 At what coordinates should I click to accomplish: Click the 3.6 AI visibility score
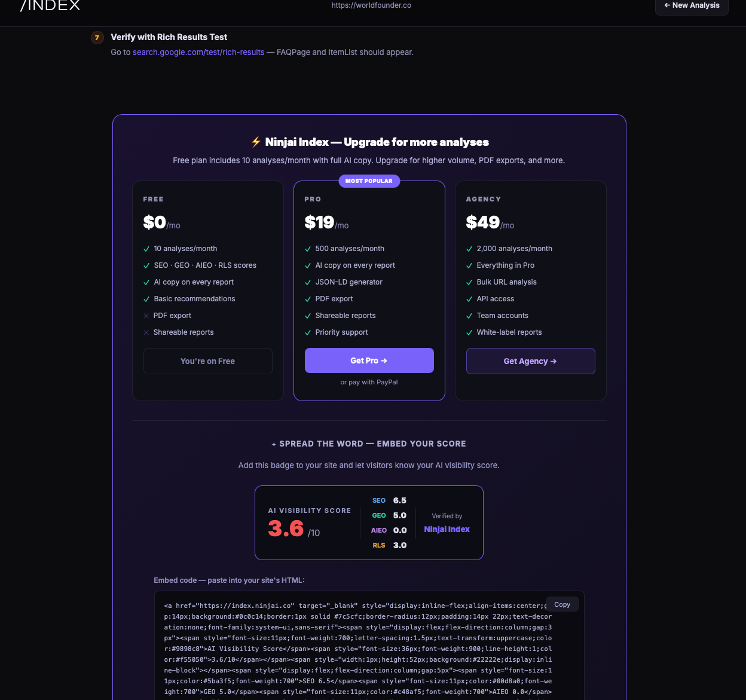coord(286,528)
